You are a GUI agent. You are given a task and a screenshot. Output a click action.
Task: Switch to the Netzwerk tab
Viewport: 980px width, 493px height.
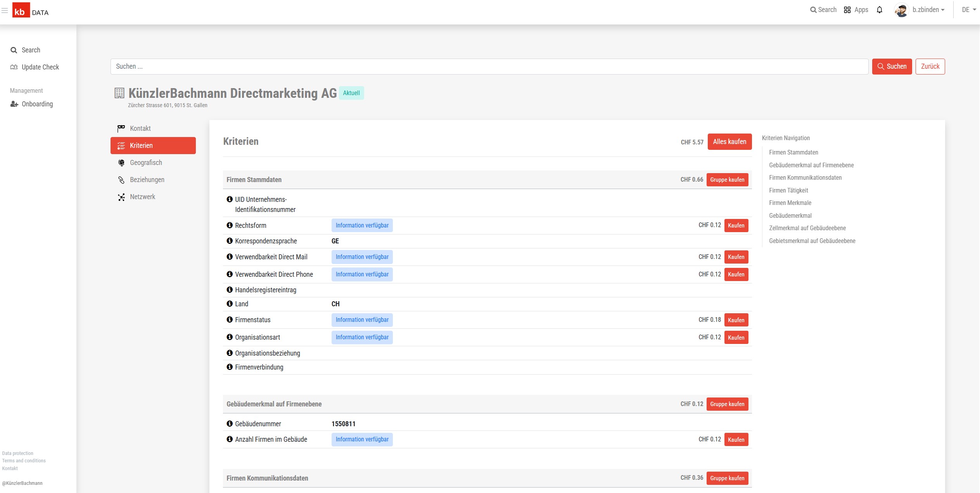point(142,197)
